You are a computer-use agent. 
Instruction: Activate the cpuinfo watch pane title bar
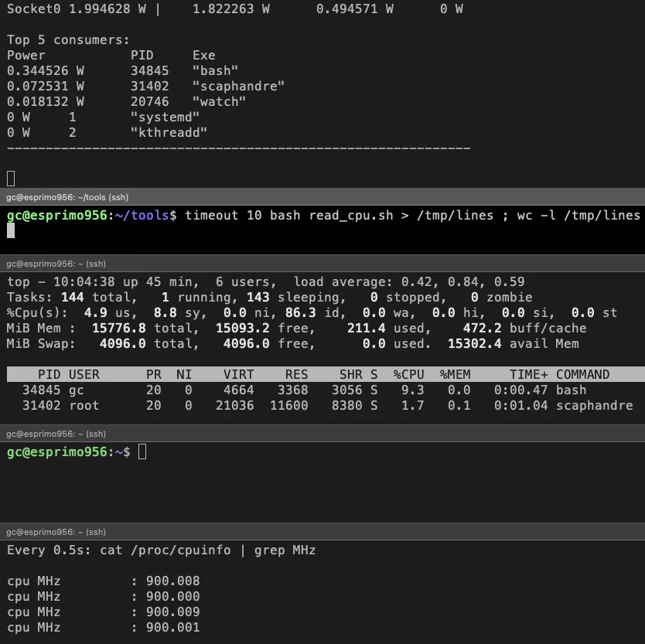coord(322,532)
